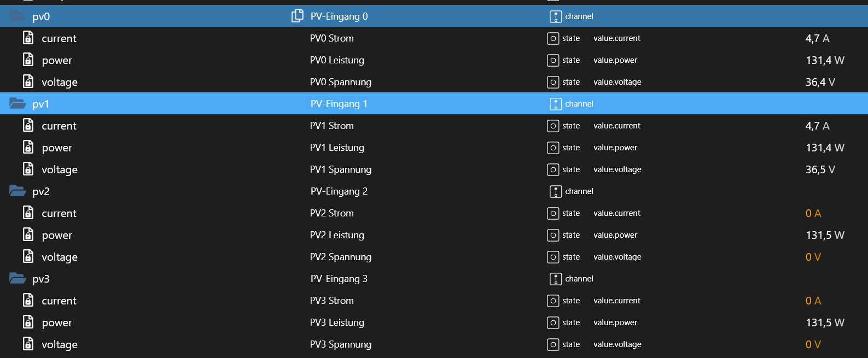Click the file icon of pv0 power
Viewport: 868px width, 358px height.
pyautogui.click(x=28, y=60)
